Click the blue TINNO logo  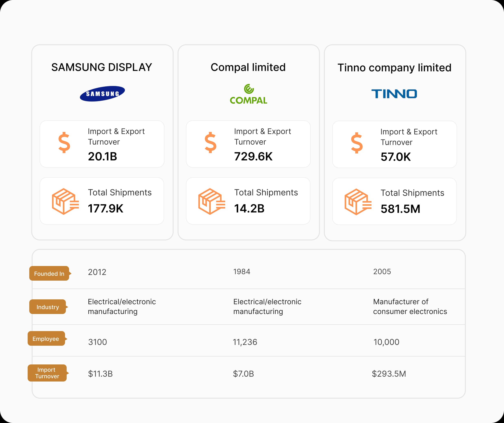[394, 94]
